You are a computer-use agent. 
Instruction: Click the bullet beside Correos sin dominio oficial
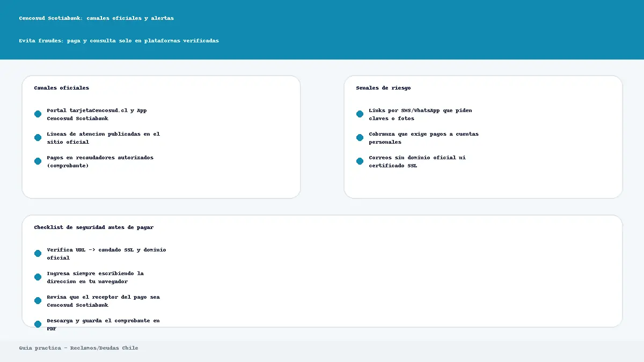tap(360, 161)
